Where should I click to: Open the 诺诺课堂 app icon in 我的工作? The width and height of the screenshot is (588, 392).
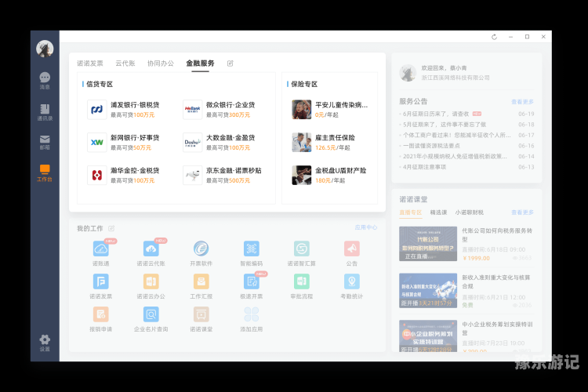[201, 314]
